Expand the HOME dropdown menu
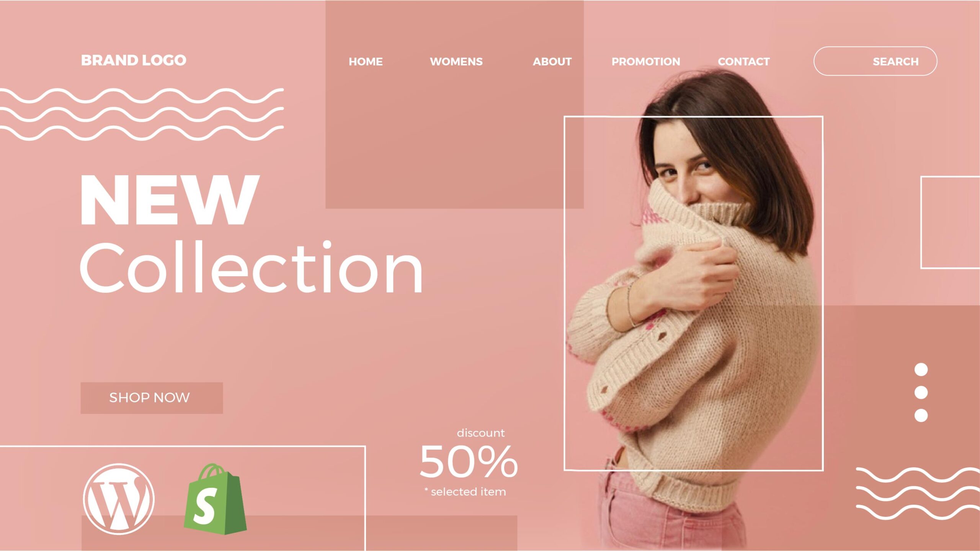Viewport: 980px width, 551px height. tap(366, 61)
